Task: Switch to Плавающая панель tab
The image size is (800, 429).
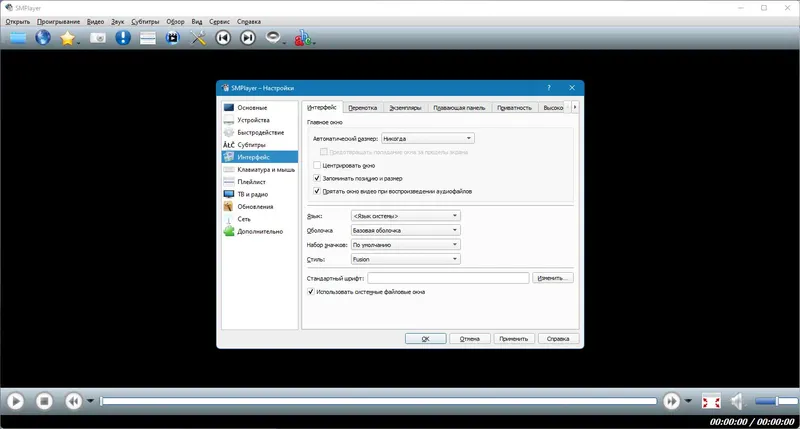Action: coord(459,108)
